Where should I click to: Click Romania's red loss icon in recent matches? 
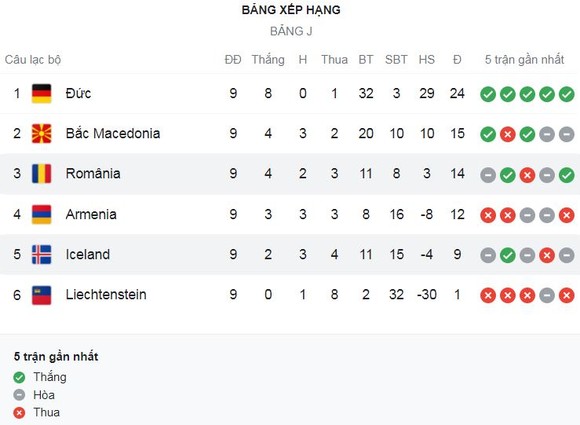point(527,175)
